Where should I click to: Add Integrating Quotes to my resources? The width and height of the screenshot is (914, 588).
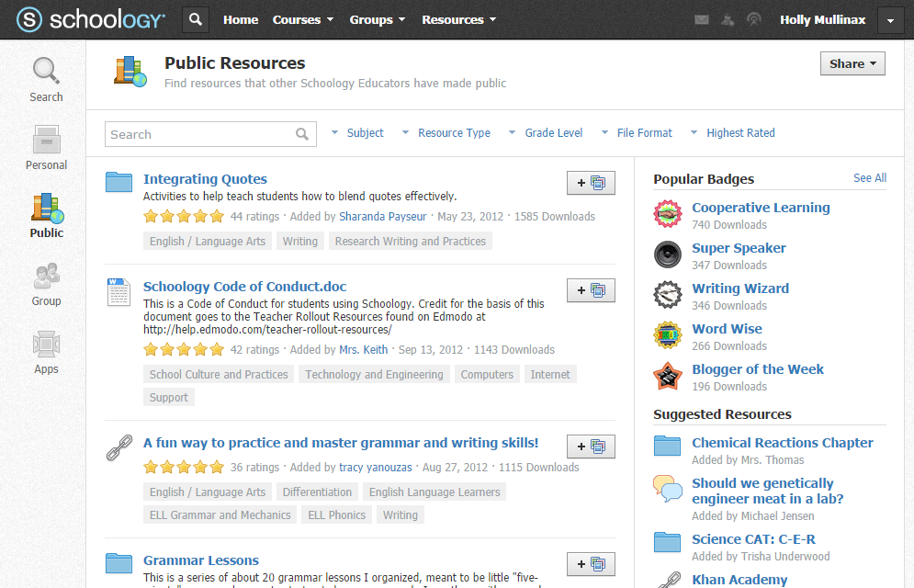pyautogui.click(x=591, y=183)
